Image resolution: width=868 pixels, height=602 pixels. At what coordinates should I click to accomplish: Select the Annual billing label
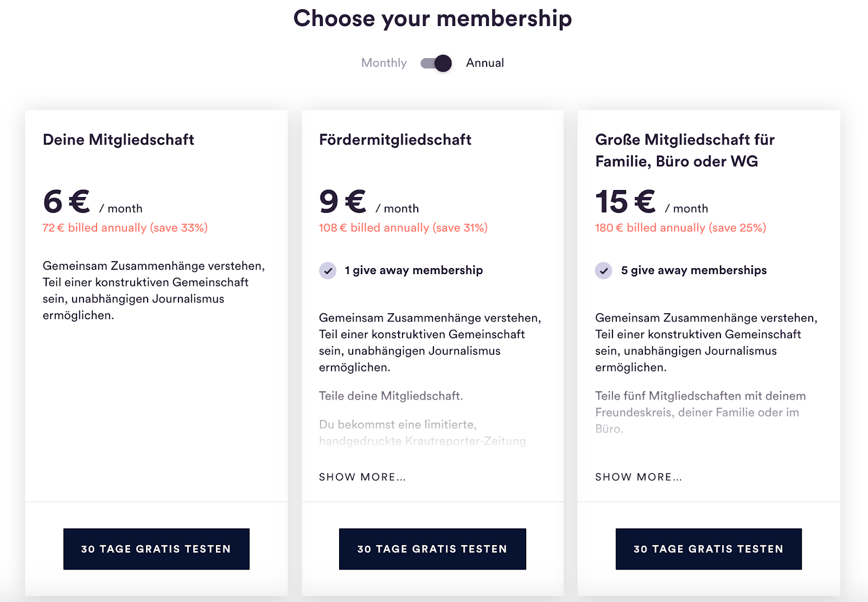point(485,63)
